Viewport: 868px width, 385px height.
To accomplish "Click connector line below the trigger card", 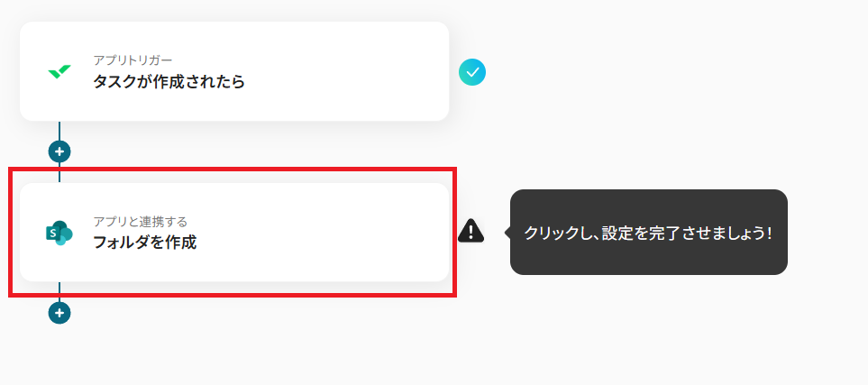I will 59,131.
